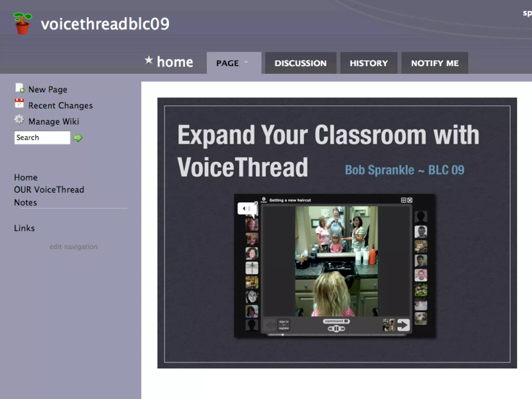
Task: Open the OUR VoiceThread navigation link
Action: (49, 190)
